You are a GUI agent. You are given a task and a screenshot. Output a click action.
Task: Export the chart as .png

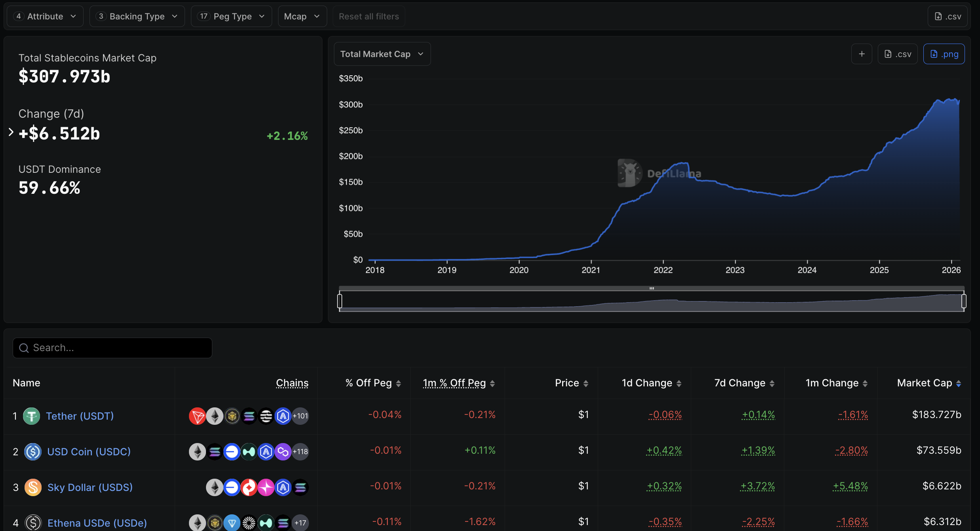point(944,54)
